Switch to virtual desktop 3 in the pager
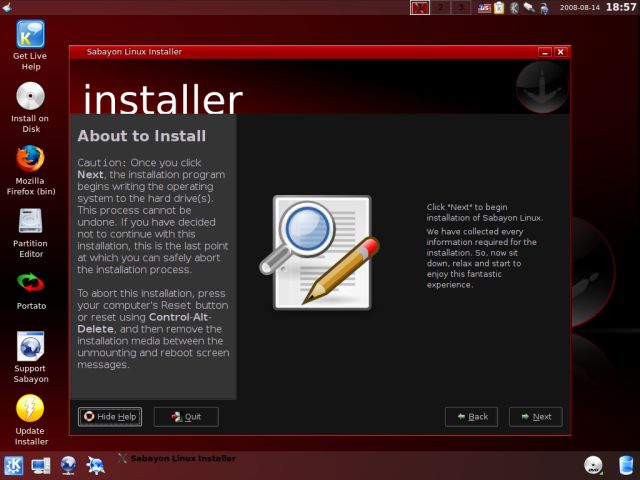The height and width of the screenshot is (480, 640). point(460,8)
